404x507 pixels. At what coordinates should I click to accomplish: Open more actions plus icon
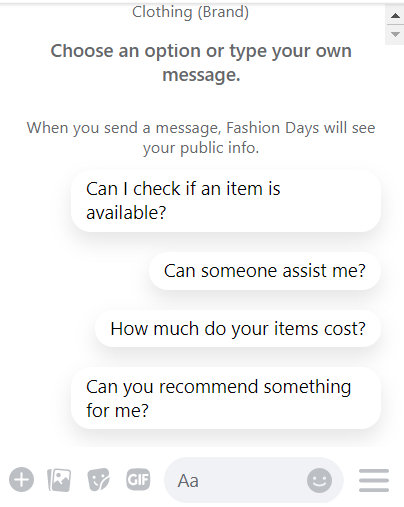21,480
